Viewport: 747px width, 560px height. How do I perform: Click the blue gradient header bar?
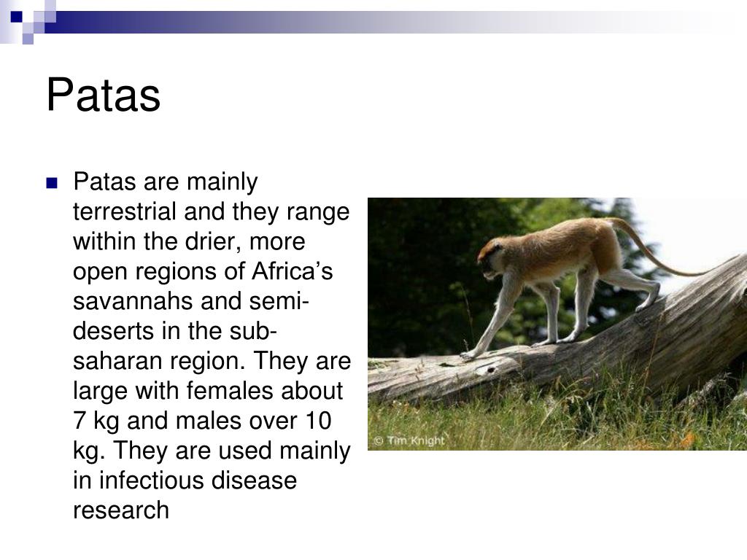[x=381, y=23]
